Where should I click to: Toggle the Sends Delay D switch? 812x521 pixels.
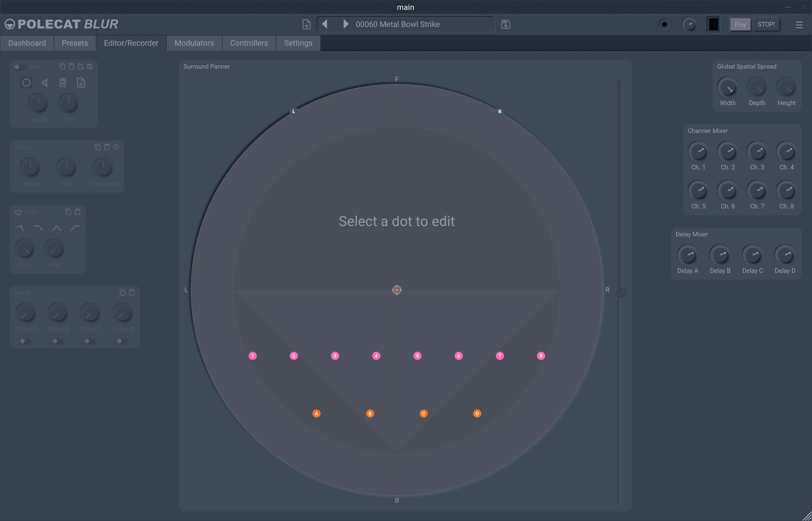pyautogui.click(x=122, y=341)
